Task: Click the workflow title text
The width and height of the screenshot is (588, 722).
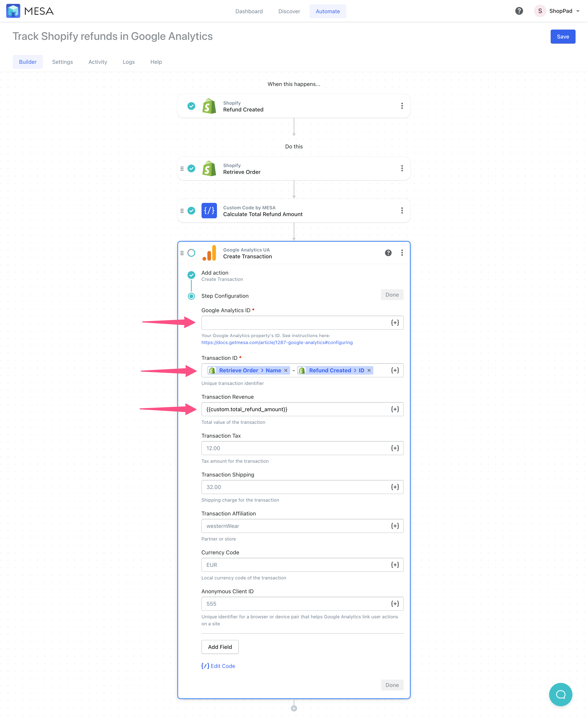Action: click(x=112, y=36)
